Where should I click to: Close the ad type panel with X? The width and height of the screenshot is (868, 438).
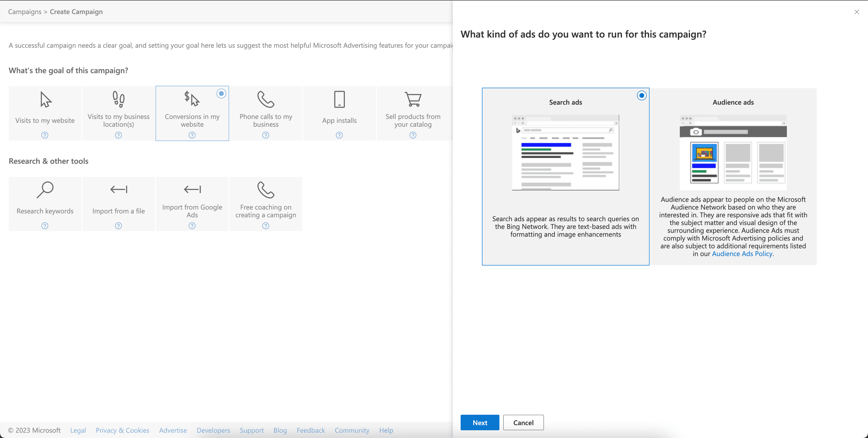click(857, 12)
